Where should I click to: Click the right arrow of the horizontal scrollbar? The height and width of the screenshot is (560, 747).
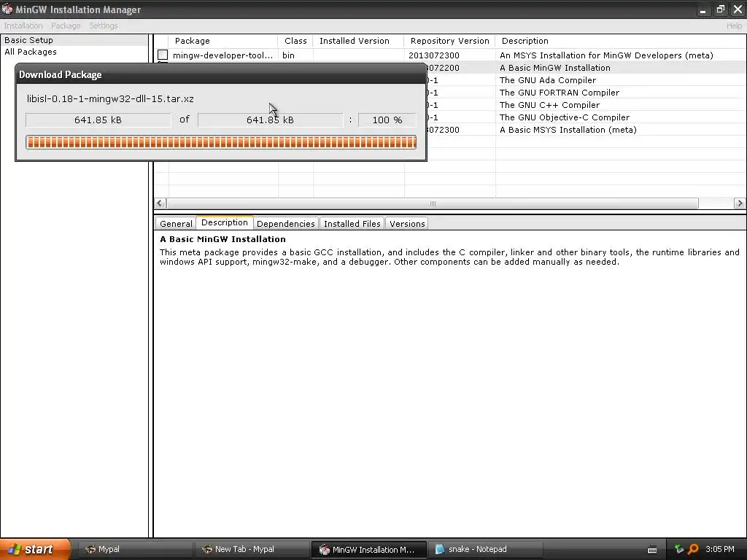click(740, 203)
